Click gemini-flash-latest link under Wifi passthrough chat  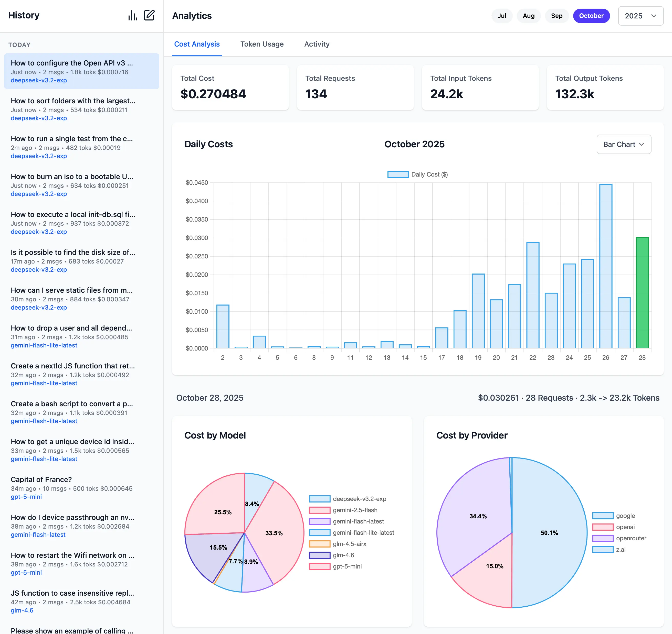pos(38,535)
